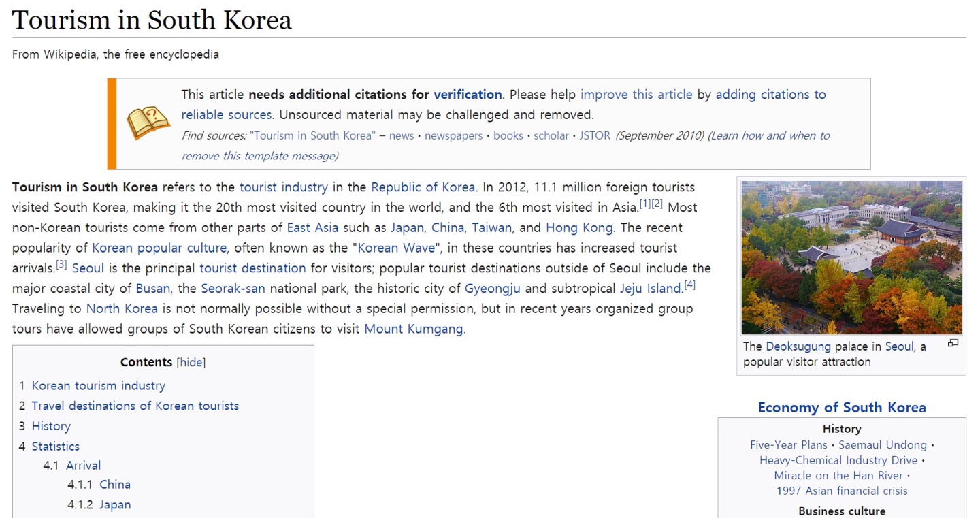Open the 'JSTOR' find-sources link
Screen dimensions: 980x518
[595, 135]
